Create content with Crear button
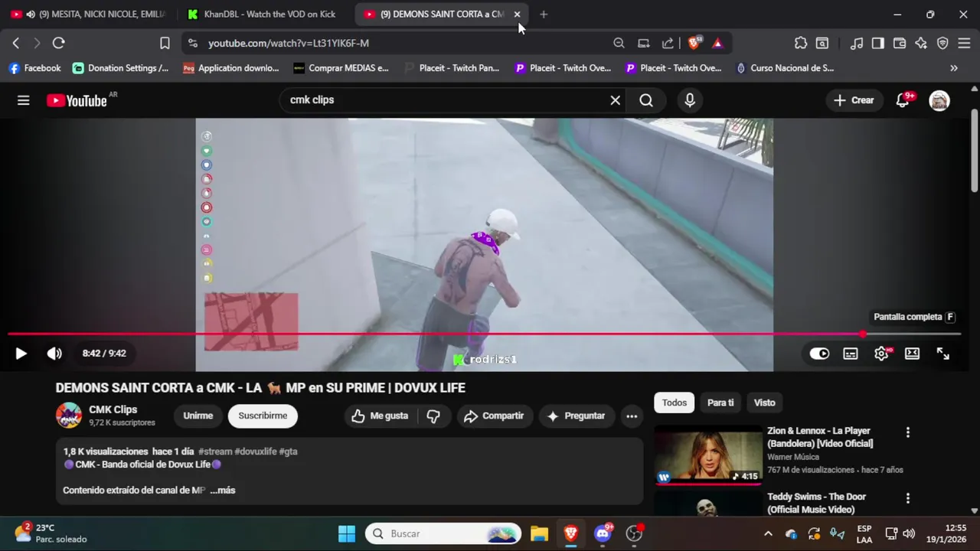The height and width of the screenshot is (551, 980). pyautogui.click(x=854, y=100)
